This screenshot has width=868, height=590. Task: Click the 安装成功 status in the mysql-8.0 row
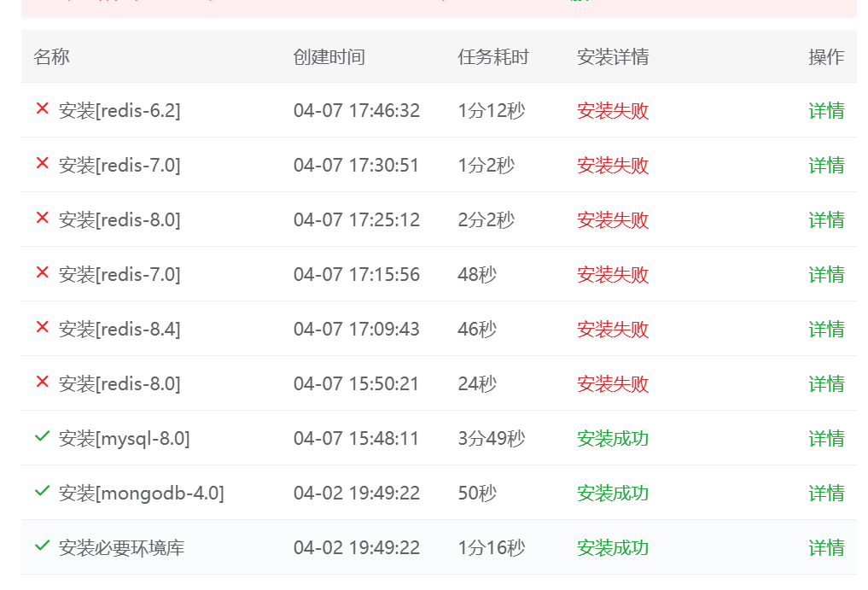click(613, 438)
